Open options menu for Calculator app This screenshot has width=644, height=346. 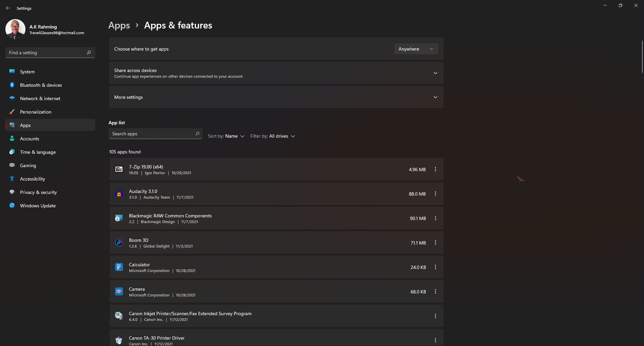435,267
